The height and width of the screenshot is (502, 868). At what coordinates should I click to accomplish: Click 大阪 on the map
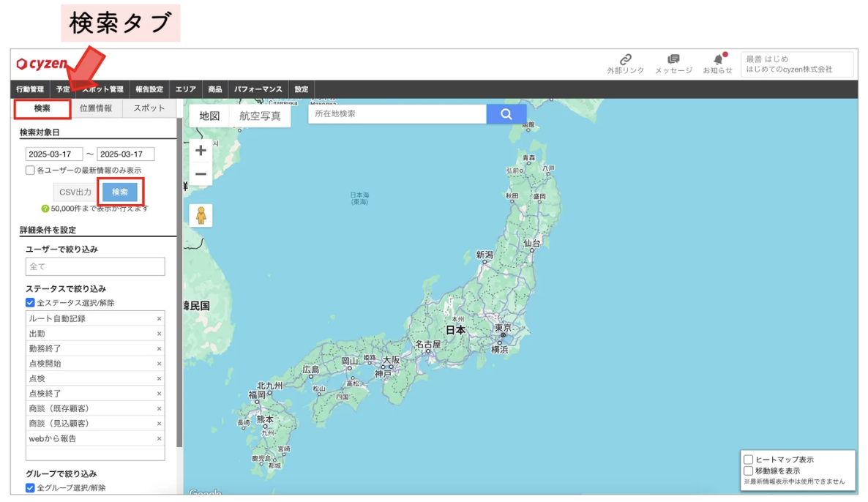[391, 360]
